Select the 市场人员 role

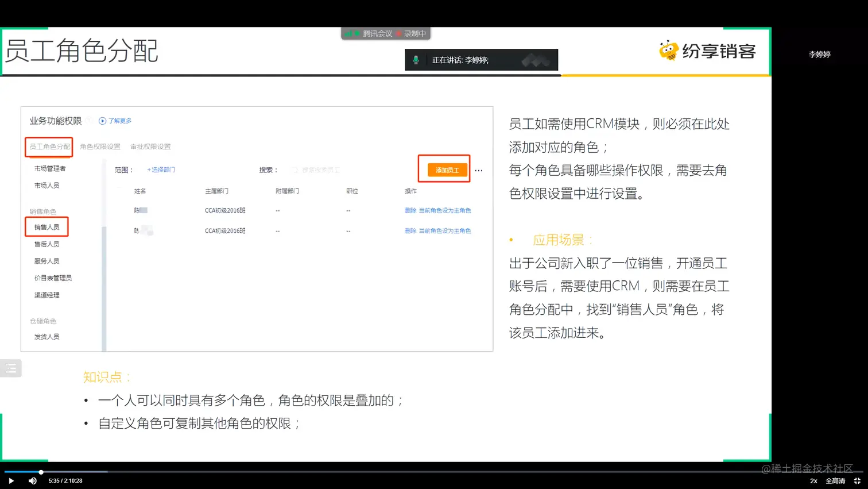pos(46,186)
